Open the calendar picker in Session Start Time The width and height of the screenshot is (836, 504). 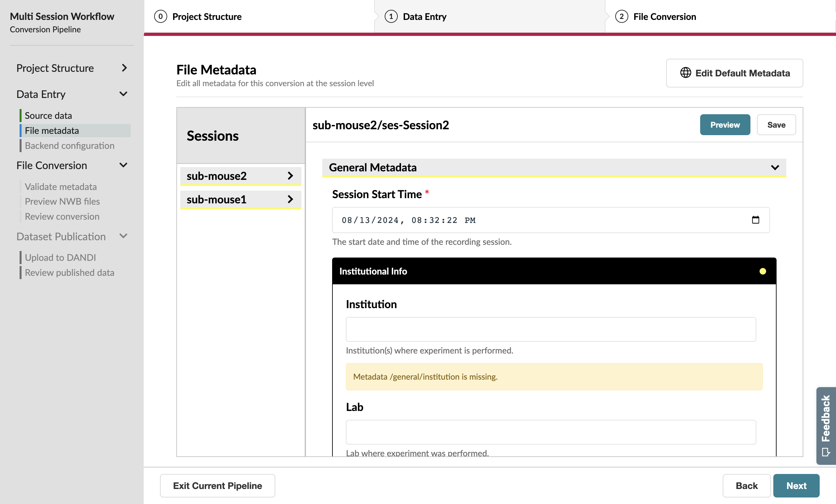[755, 220]
